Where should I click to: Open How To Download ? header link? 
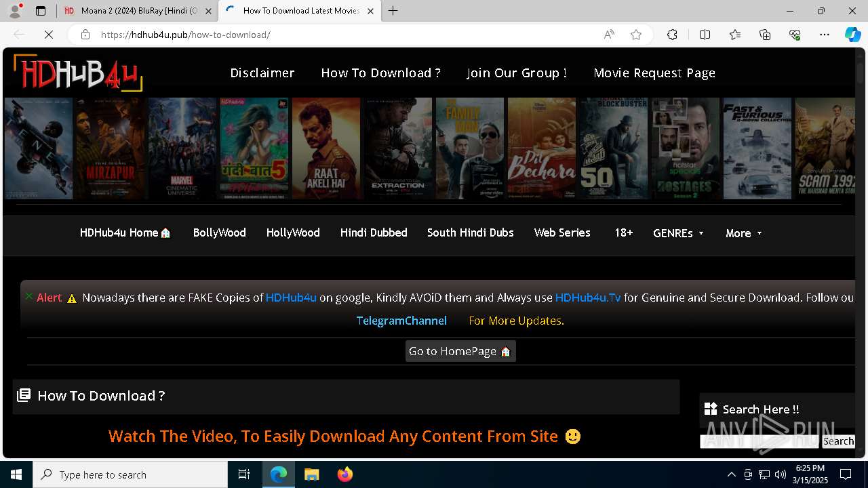pyautogui.click(x=380, y=73)
